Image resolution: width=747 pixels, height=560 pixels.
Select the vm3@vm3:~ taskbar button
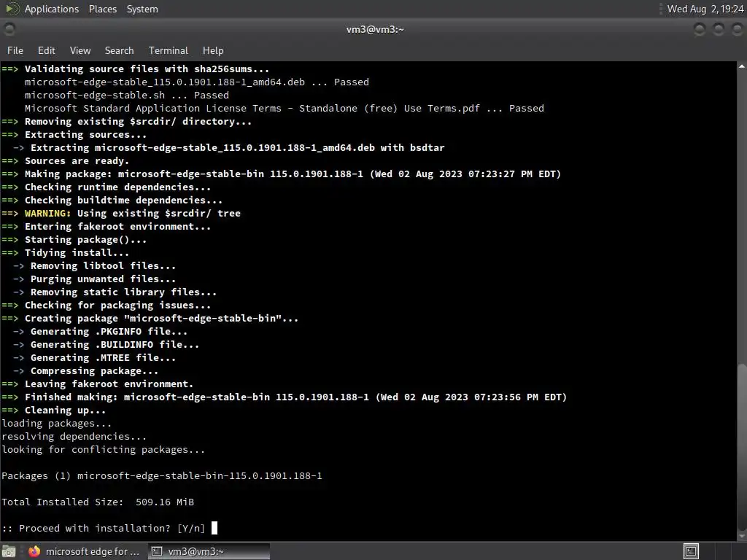coord(209,551)
